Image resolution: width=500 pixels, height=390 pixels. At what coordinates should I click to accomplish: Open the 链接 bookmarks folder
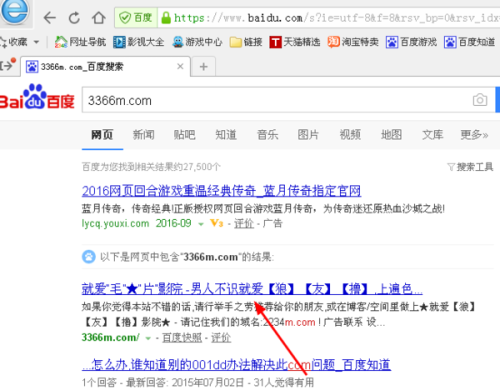(x=246, y=42)
